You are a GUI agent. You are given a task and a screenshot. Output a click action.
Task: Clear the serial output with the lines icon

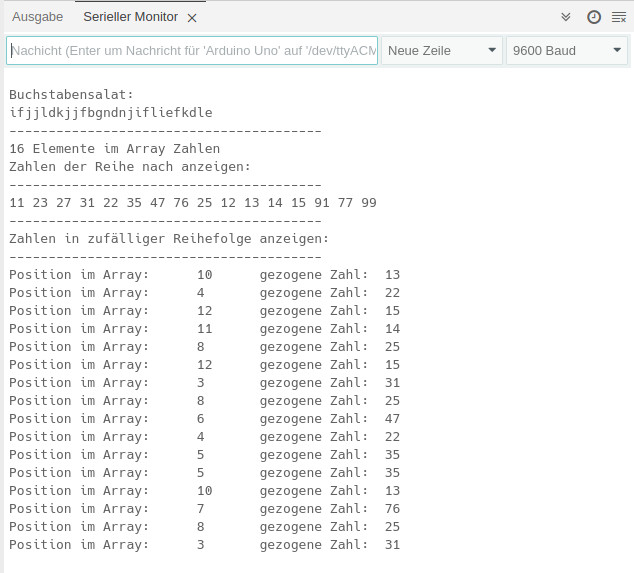tap(619, 17)
